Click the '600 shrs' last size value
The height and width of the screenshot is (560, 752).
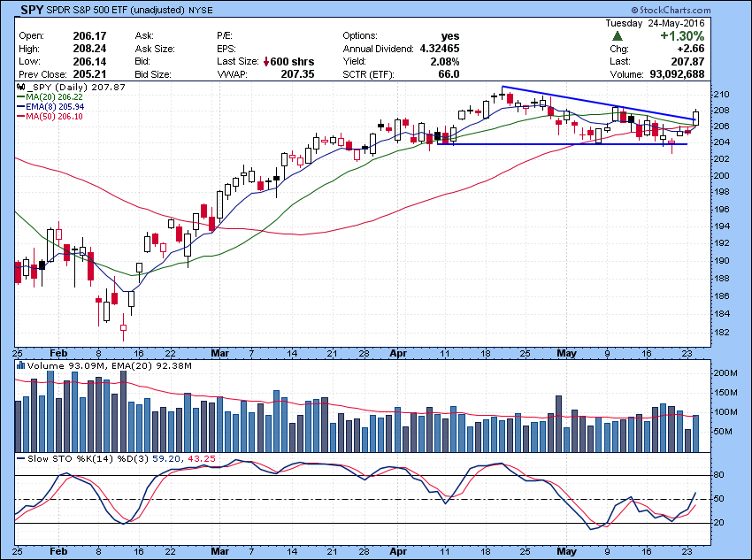point(293,61)
